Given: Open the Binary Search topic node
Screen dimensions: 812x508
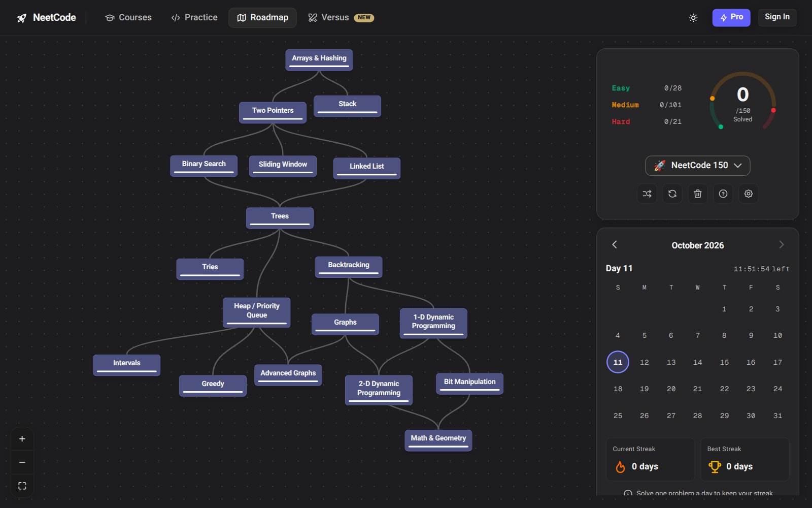Looking at the screenshot, I should click(204, 166).
